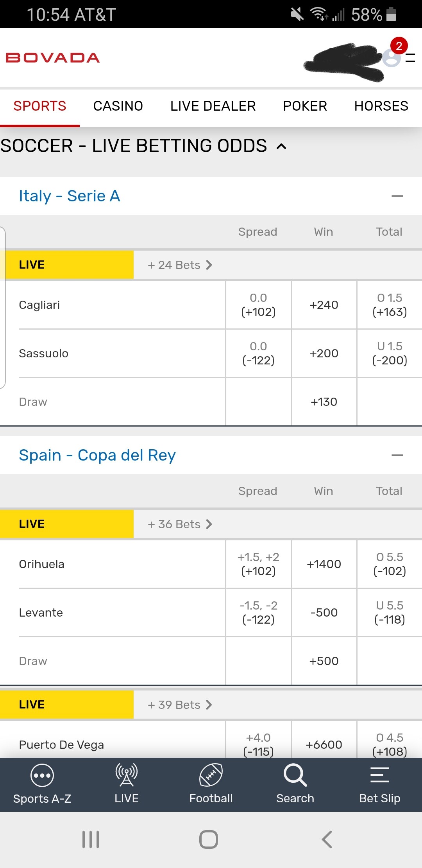Open the +24 Bets link
Image resolution: width=422 pixels, height=868 pixels.
(x=180, y=265)
